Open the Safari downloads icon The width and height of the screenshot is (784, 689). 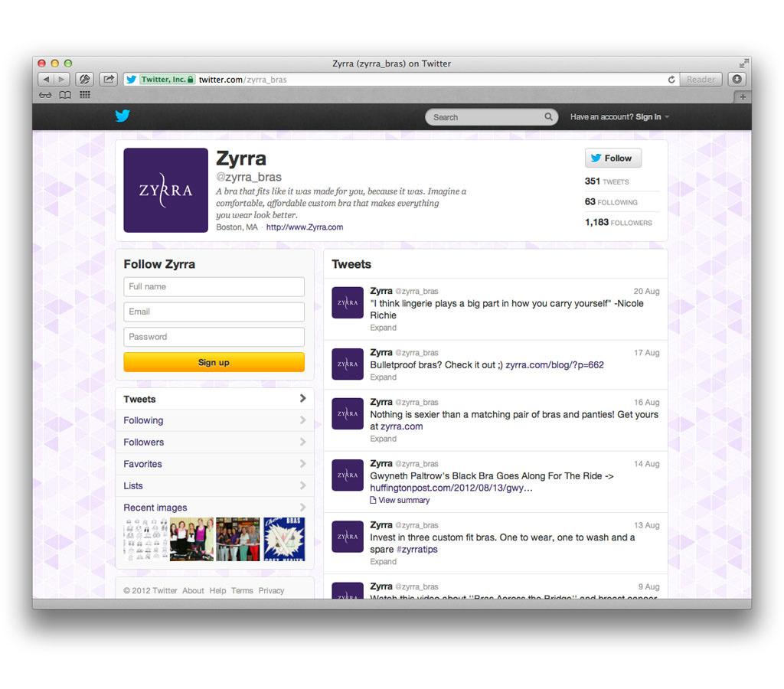737,79
